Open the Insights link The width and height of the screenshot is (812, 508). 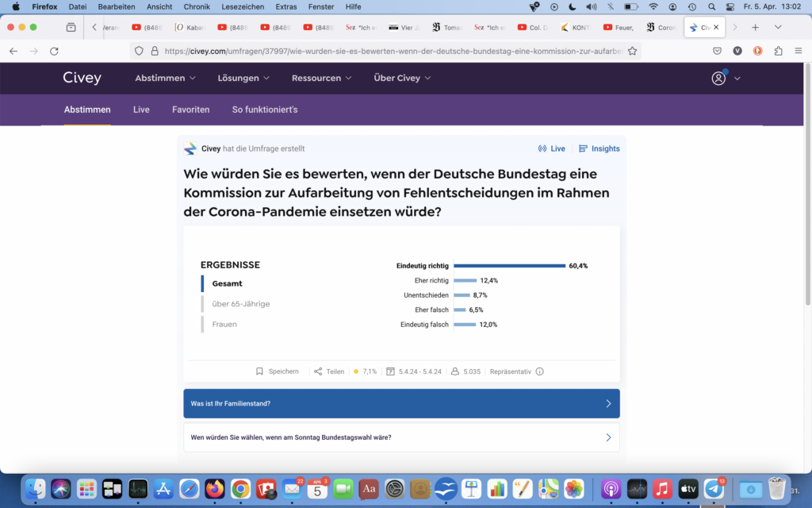point(599,148)
